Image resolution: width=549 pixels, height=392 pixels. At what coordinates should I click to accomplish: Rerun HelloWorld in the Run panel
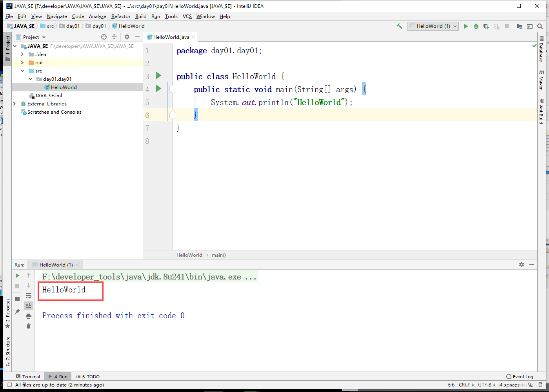pos(17,276)
